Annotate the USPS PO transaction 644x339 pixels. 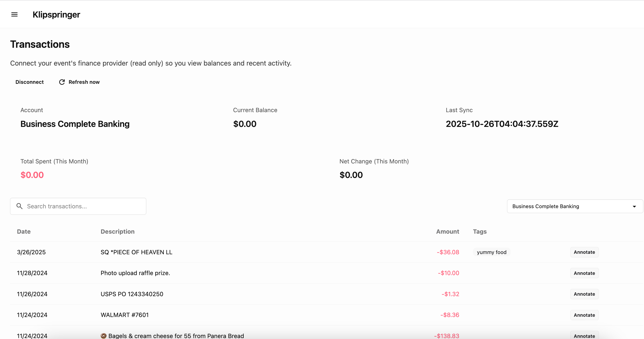click(584, 294)
